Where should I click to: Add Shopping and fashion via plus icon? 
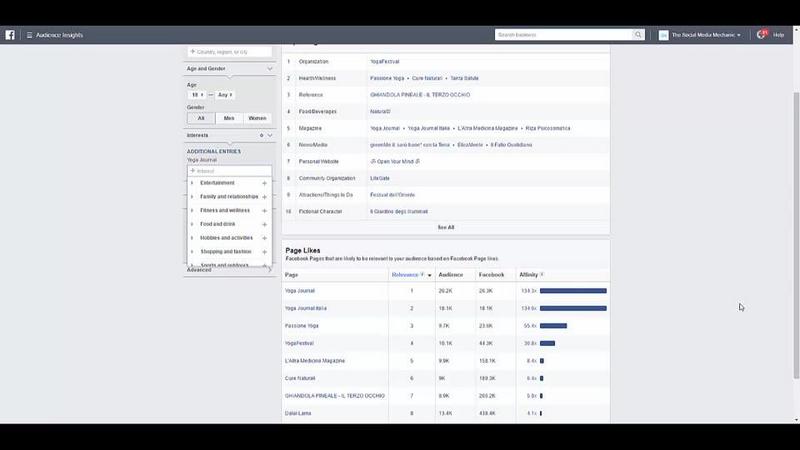pyautogui.click(x=264, y=252)
